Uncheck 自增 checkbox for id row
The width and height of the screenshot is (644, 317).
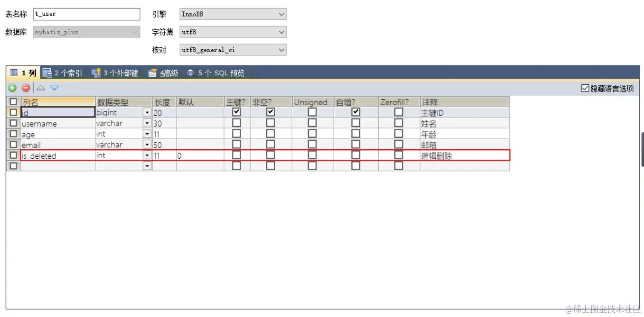pos(355,112)
